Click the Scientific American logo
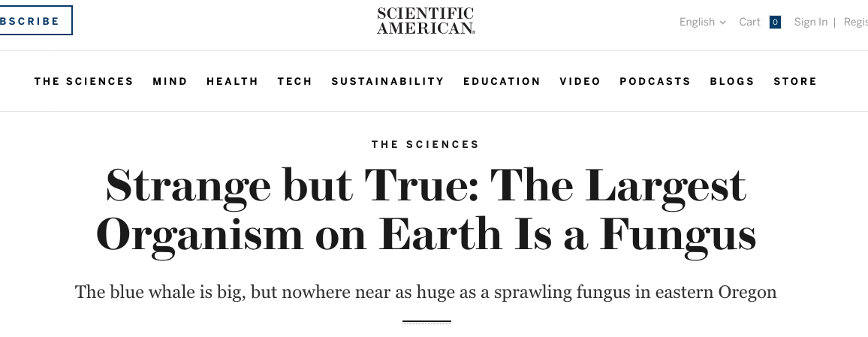The height and width of the screenshot is (337, 868). 426,21
